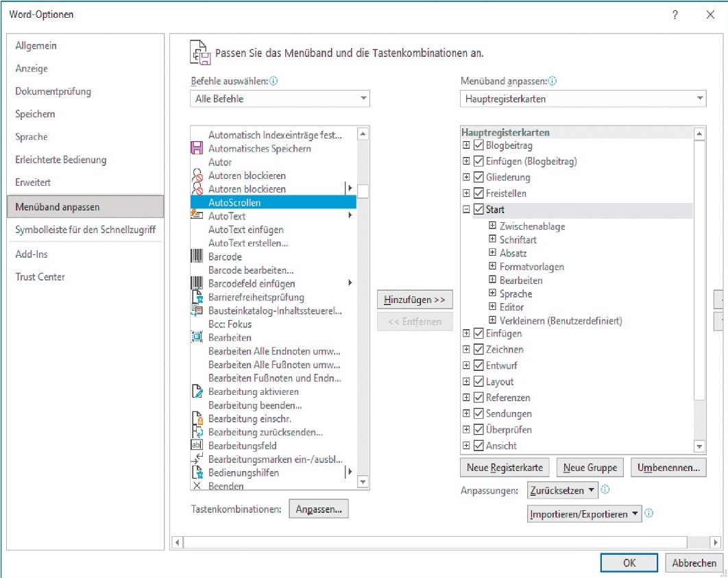Click the Bearbeitung aktivieren icon
Image resolution: width=728 pixels, height=578 pixels.
tap(197, 392)
